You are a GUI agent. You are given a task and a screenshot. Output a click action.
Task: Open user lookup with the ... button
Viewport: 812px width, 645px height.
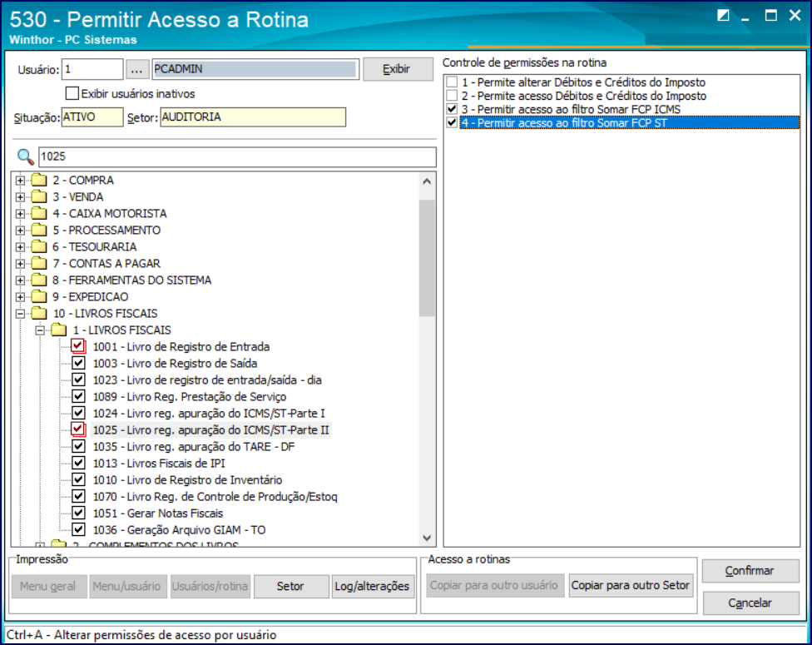tap(136, 69)
